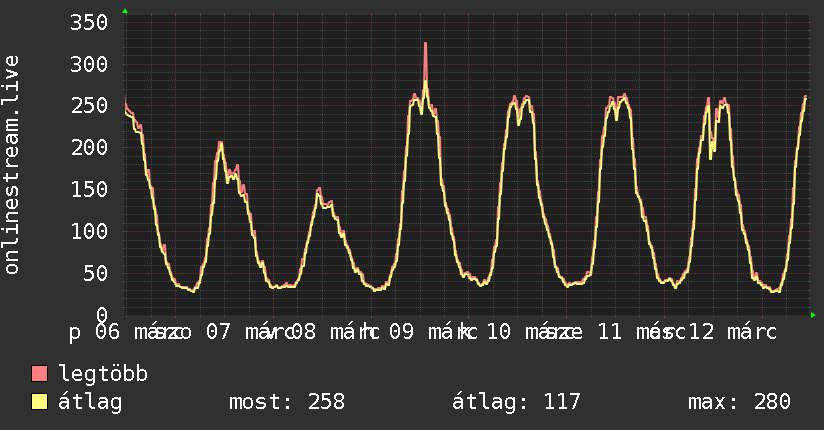Click the 200 y-axis label

click(89, 147)
